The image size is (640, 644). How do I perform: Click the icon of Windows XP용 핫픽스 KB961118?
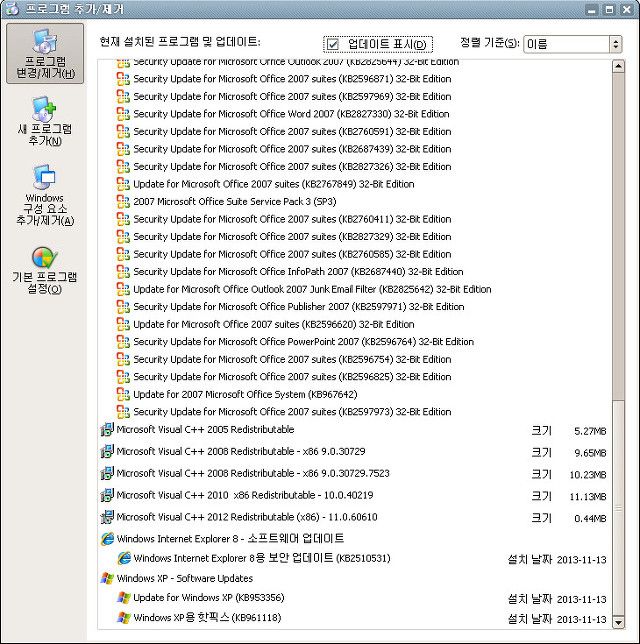tap(123, 617)
